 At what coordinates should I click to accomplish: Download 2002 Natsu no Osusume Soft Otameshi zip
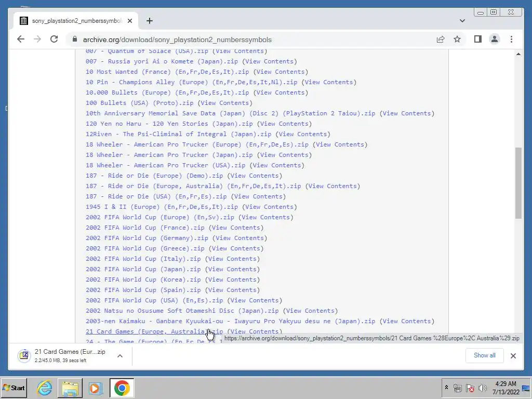[x=182, y=311]
